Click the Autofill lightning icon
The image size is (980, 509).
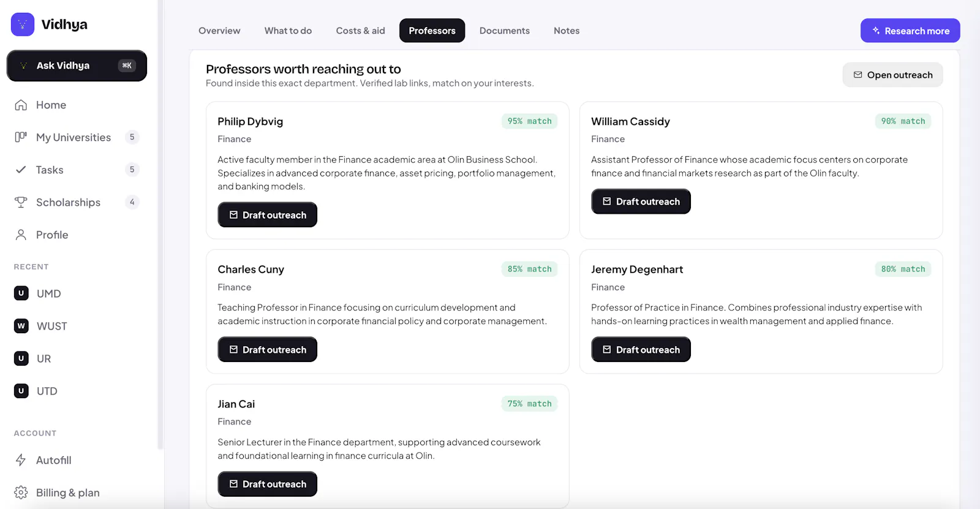click(x=21, y=460)
